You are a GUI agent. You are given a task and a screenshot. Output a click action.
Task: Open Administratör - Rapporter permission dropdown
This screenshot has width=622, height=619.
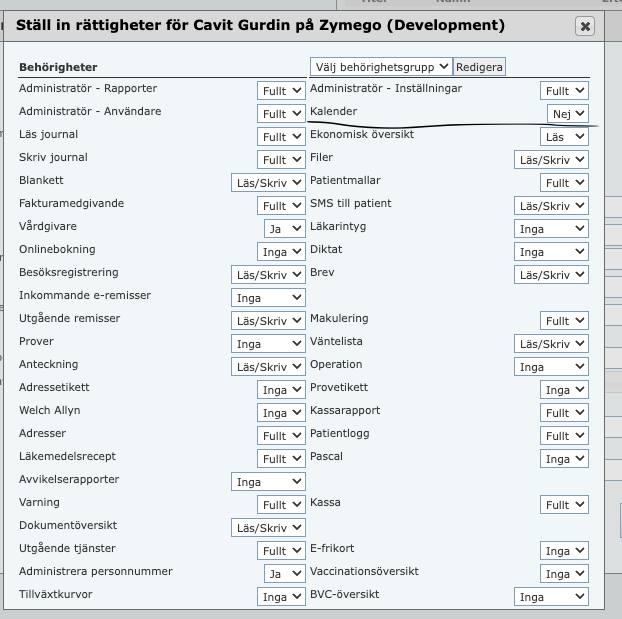tap(281, 91)
